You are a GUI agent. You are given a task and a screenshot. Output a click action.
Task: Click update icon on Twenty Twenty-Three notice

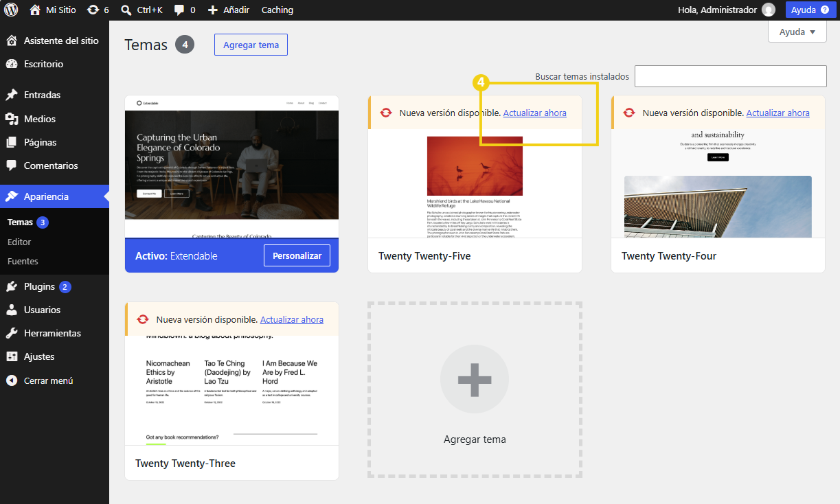tap(143, 319)
